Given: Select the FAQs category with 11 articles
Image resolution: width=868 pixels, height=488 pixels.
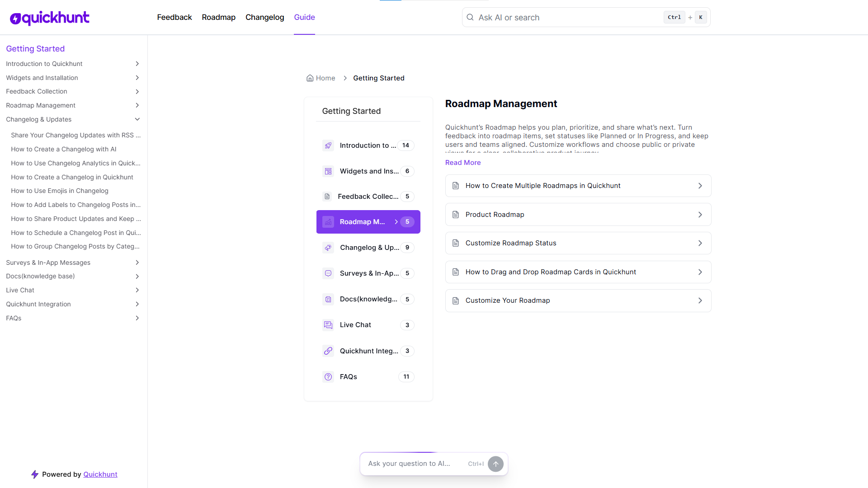Looking at the screenshot, I should point(368,377).
